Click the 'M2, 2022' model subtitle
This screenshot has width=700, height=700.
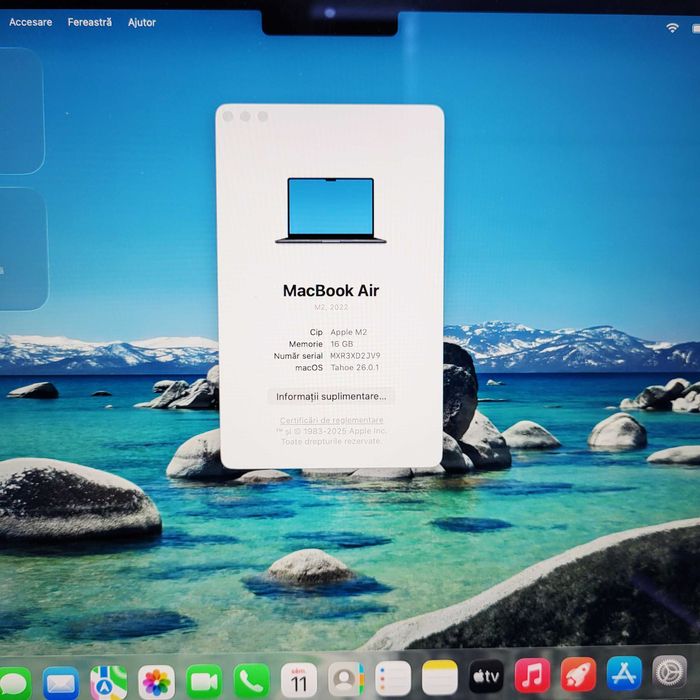tap(331, 307)
